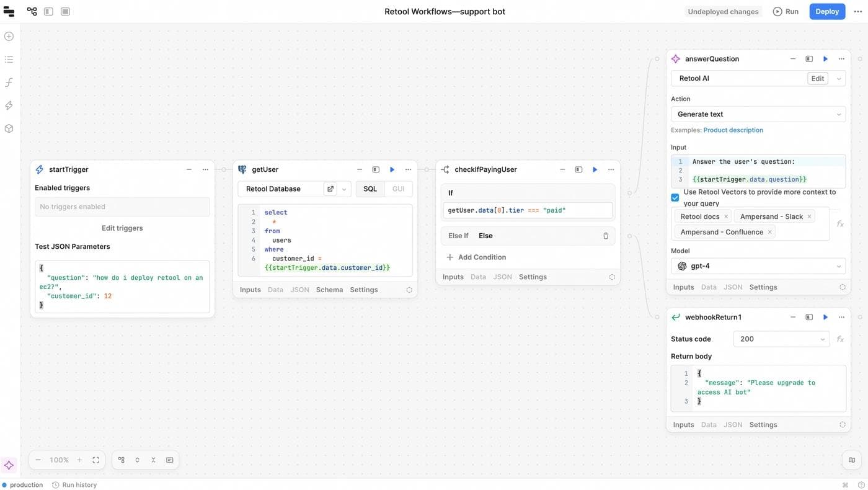Open the resources cube icon in left sidebar
Viewport: 868px width, 490px height.
point(9,128)
